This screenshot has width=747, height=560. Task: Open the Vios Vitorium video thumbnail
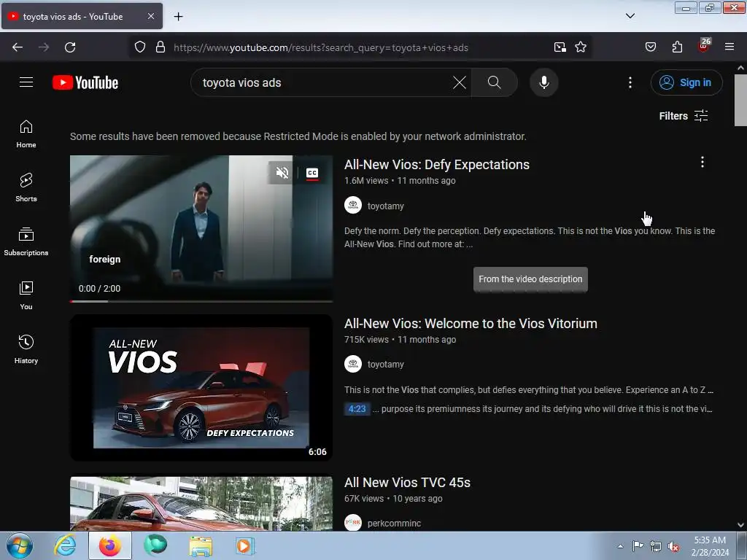(201, 388)
